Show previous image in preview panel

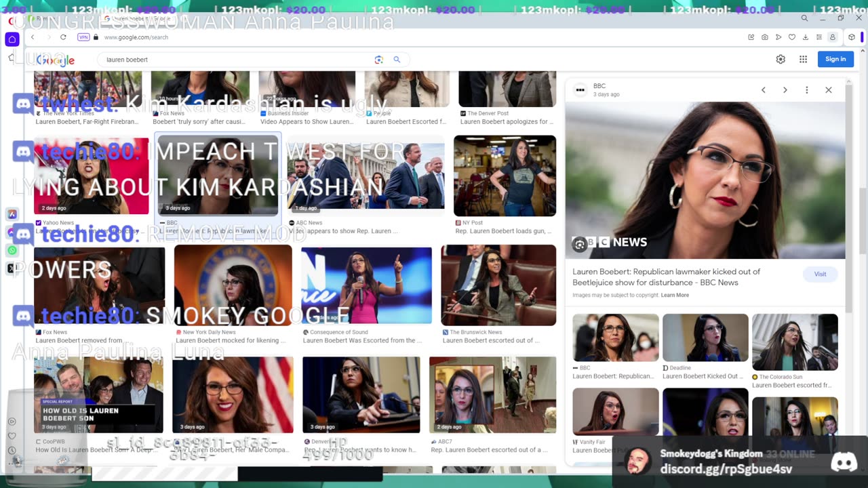(x=764, y=89)
